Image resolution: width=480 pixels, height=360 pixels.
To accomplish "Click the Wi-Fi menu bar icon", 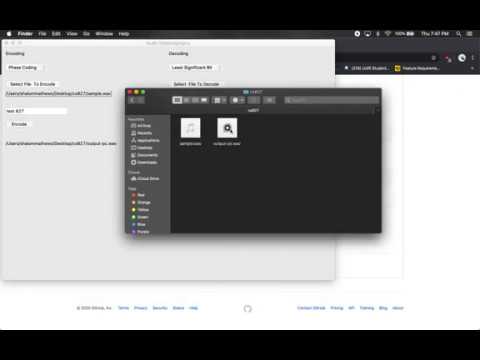I will [x=388, y=34].
